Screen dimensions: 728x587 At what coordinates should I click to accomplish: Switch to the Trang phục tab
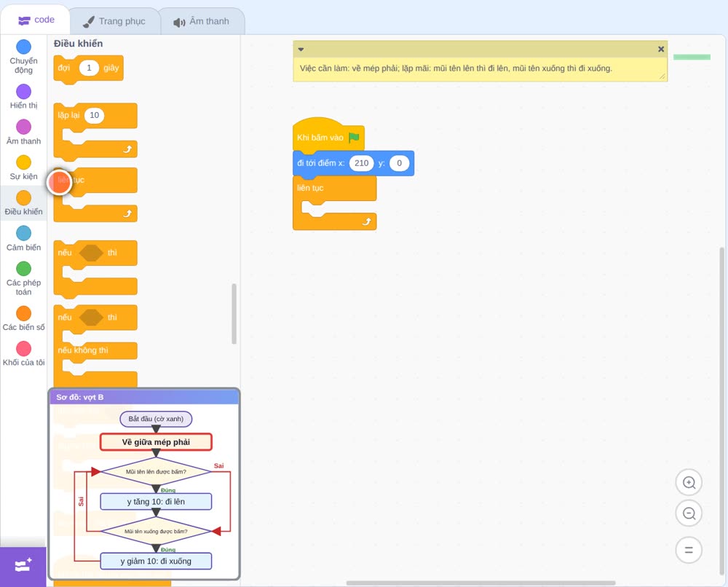pyautogui.click(x=114, y=21)
